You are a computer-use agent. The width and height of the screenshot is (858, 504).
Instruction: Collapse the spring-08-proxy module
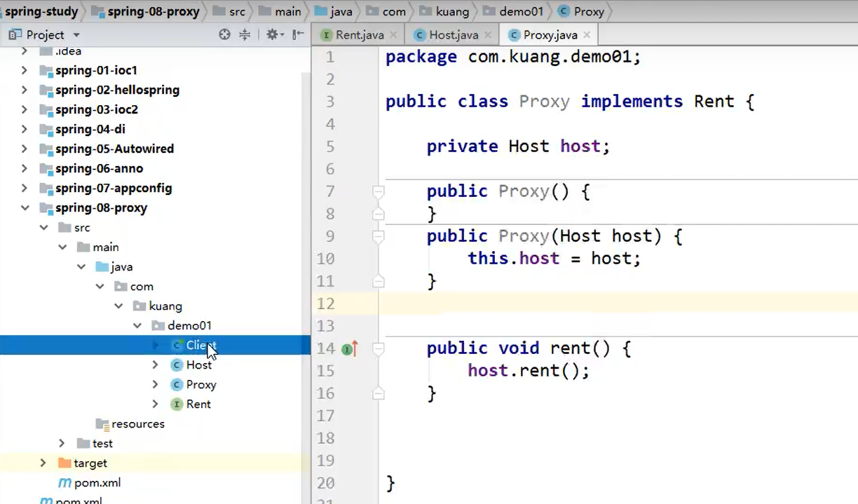pos(25,207)
